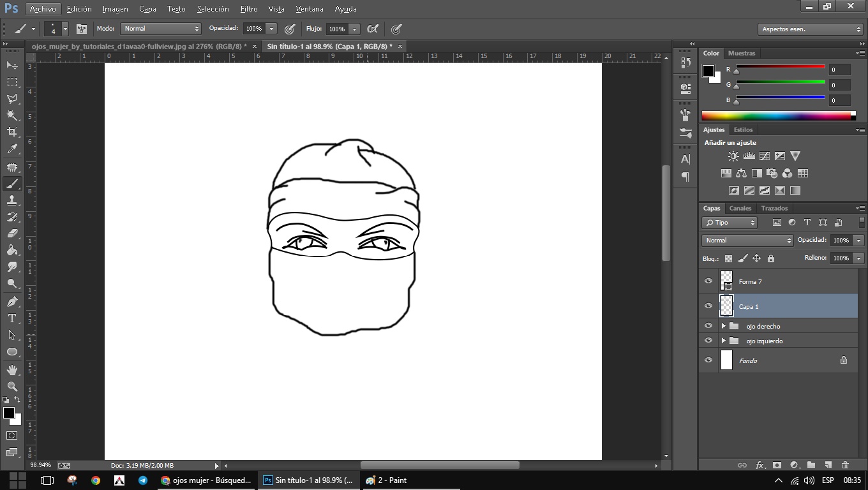
Task: Switch to the Estilos tab
Action: 743,130
